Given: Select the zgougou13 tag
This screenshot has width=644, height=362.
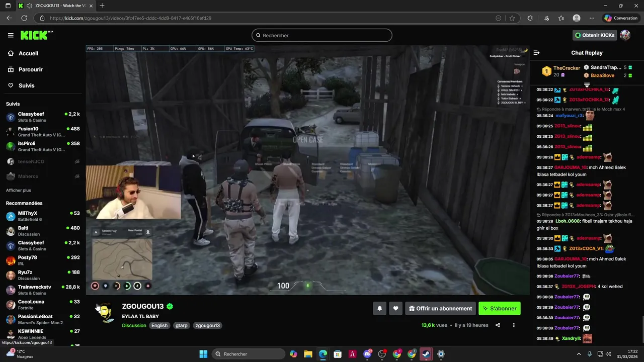Looking at the screenshot, I should pyautogui.click(x=208, y=325).
